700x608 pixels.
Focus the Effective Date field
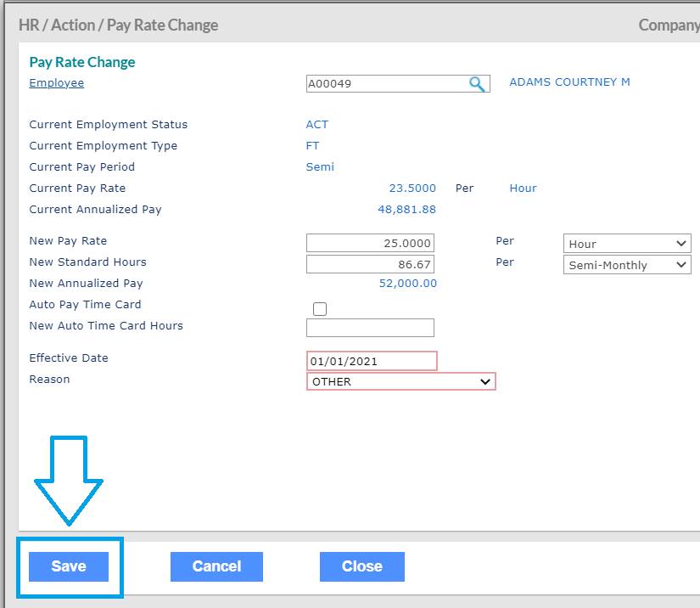coord(372,361)
